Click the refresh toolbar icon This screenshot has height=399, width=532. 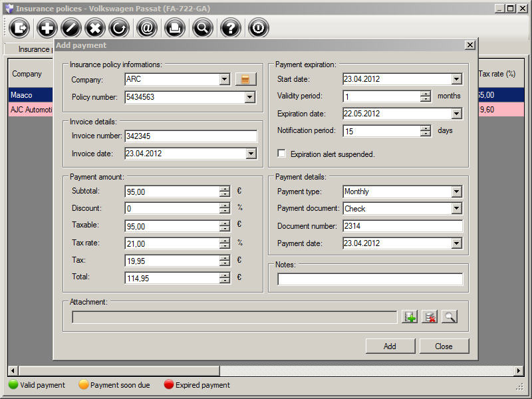point(120,28)
